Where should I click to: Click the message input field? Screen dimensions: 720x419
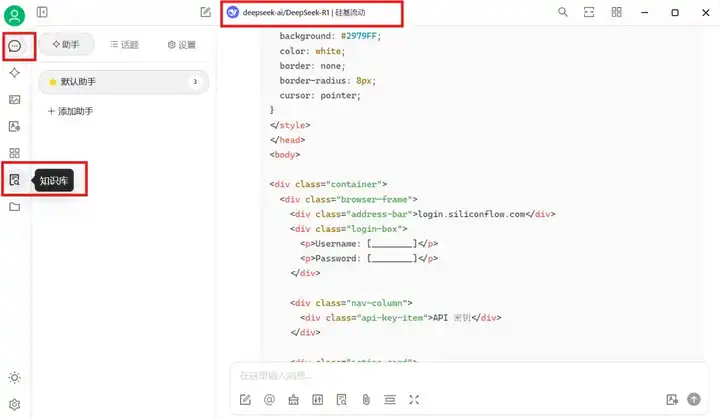468,376
